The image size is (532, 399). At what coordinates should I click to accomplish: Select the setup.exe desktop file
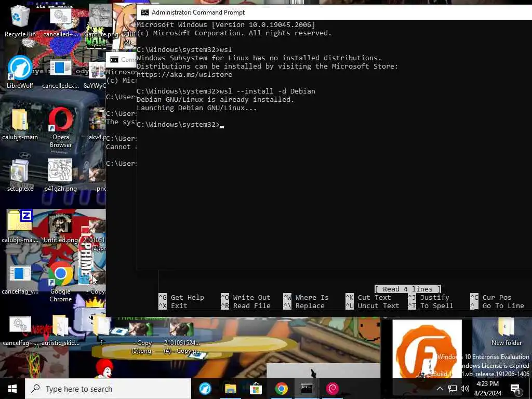[x=20, y=176]
